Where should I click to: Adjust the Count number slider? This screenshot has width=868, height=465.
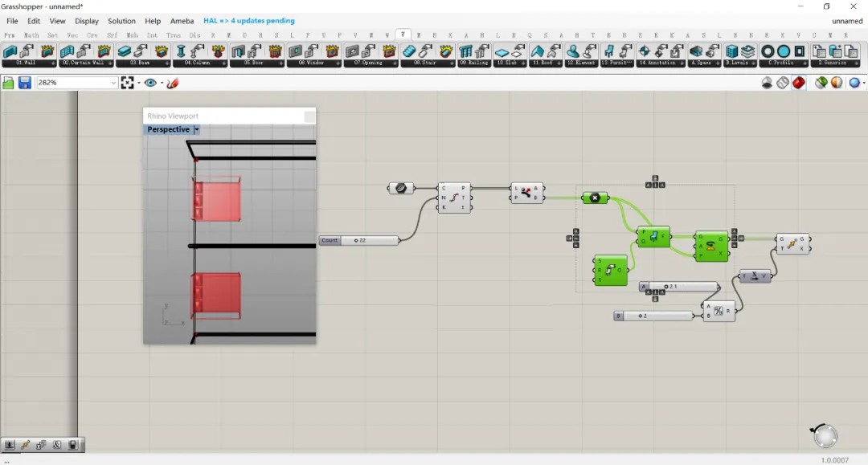click(358, 240)
